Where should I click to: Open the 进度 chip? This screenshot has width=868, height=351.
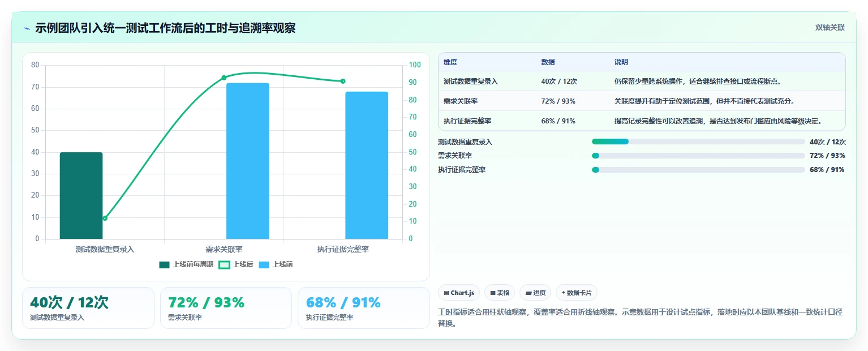pos(535,293)
